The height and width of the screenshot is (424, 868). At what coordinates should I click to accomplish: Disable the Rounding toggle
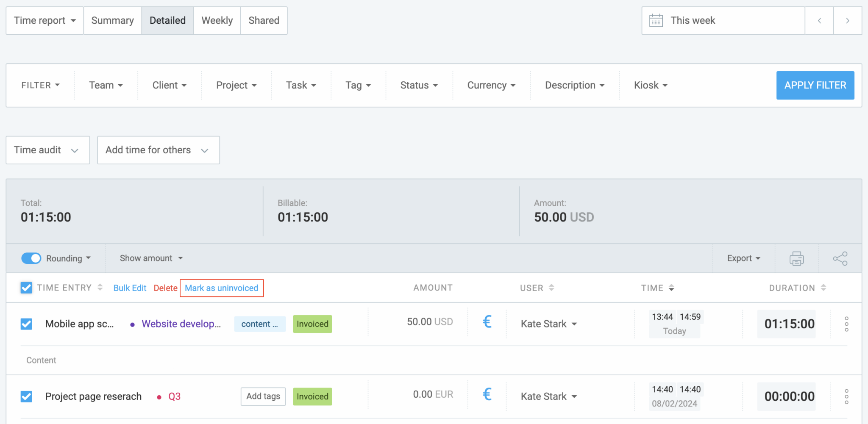click(x=31, y=258)
